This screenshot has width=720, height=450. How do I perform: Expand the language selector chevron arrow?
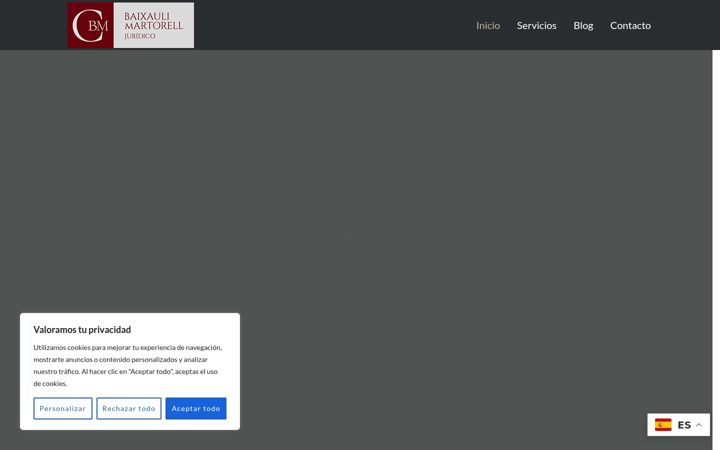point(698,425)
